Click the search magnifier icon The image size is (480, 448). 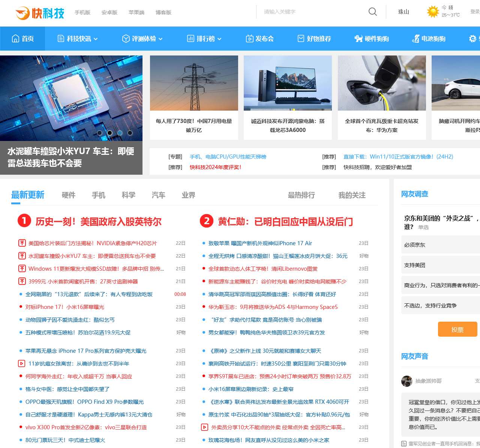(x=372, y=12)
